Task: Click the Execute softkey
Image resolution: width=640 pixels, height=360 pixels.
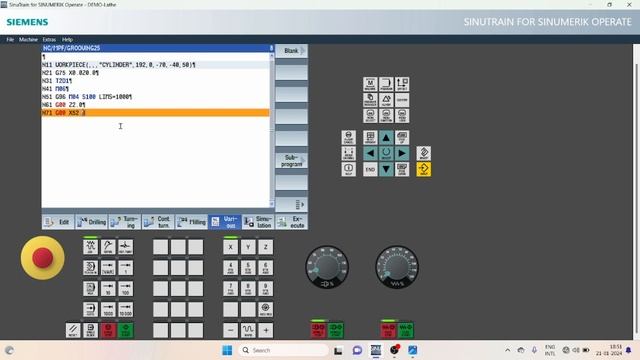Action: click(x=291, y=222)
